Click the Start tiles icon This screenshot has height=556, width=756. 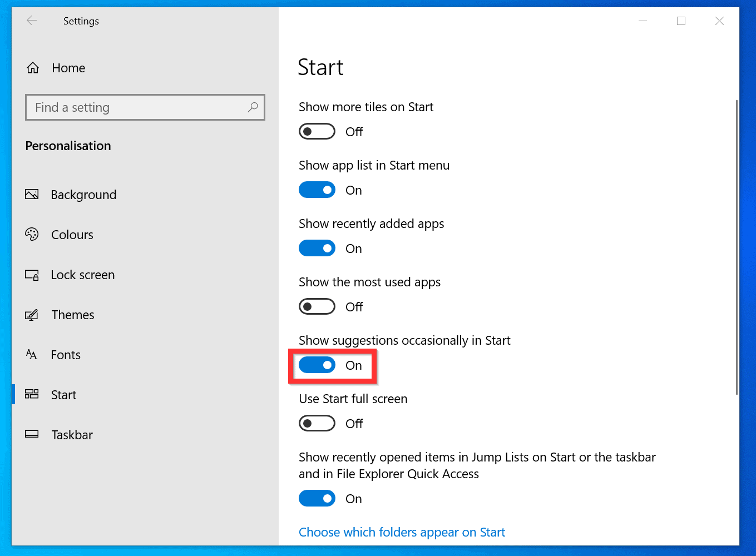(x=32, y=394)
